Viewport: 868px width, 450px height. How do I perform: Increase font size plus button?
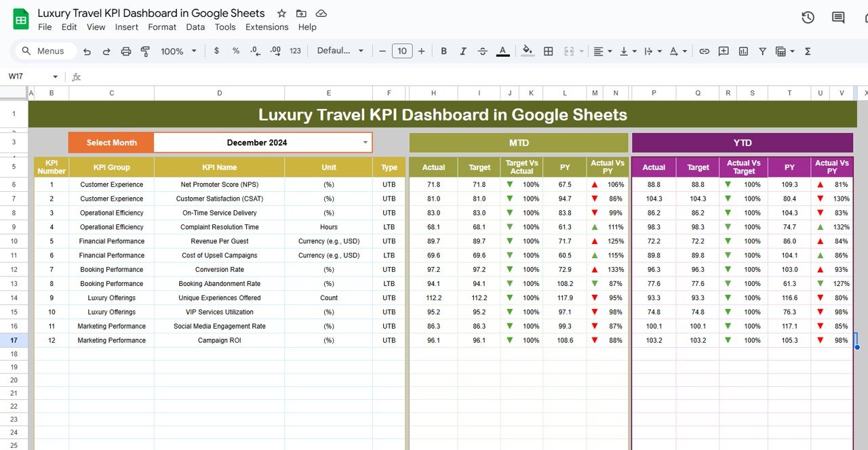(421, 51)
